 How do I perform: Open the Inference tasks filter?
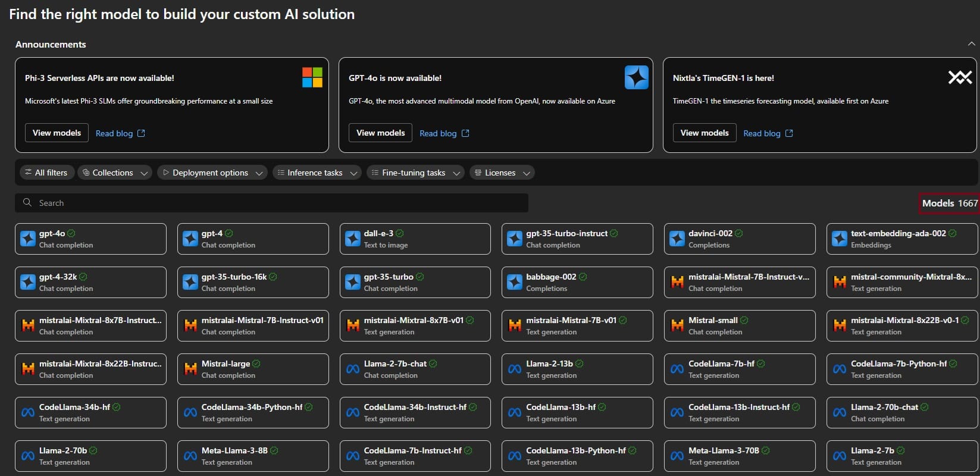(x=317, y=173)
